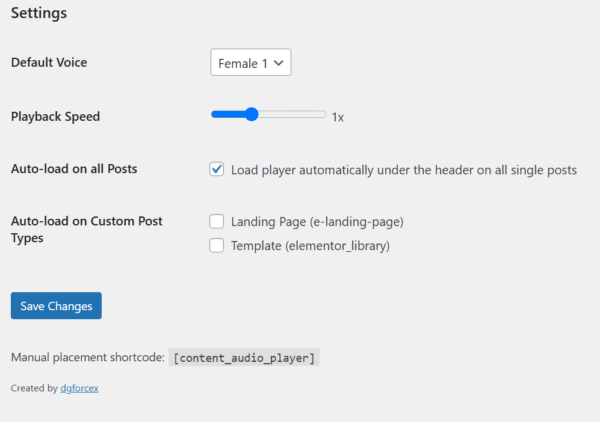Click the 1x playback speed value

pyautogui.click(x=338, y=117)
